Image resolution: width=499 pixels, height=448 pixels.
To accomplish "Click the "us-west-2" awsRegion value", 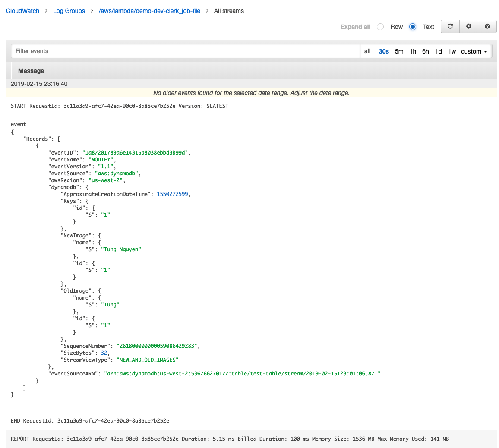I will pos(106,180).
